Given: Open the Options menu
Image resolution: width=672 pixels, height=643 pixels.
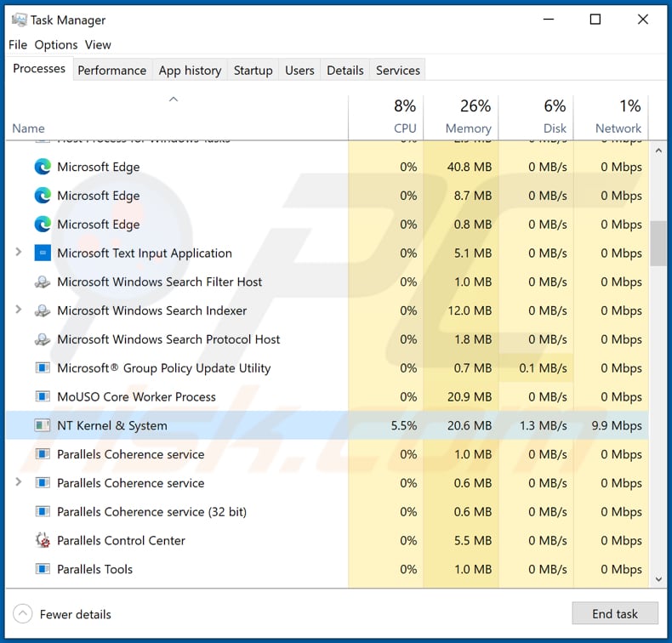Looking at the screenshot, I should (x=56, y=44).
